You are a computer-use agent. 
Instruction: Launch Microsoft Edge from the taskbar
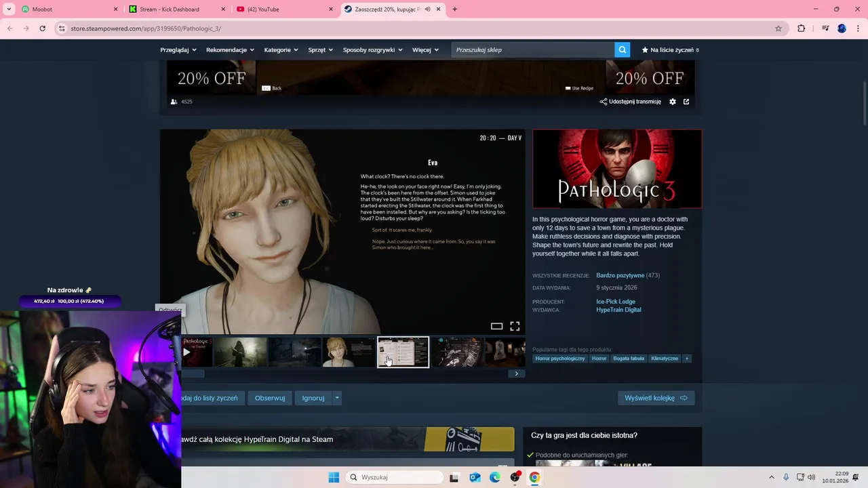495,477
